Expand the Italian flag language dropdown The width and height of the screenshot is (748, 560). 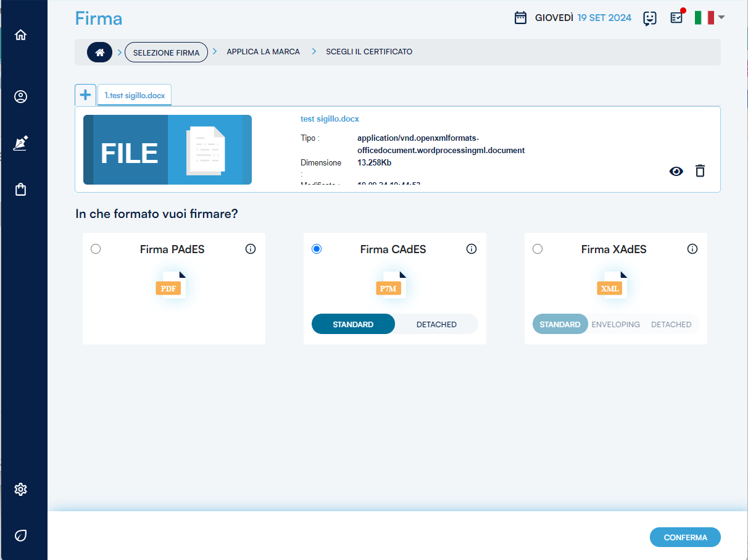[x=709, y=18]
